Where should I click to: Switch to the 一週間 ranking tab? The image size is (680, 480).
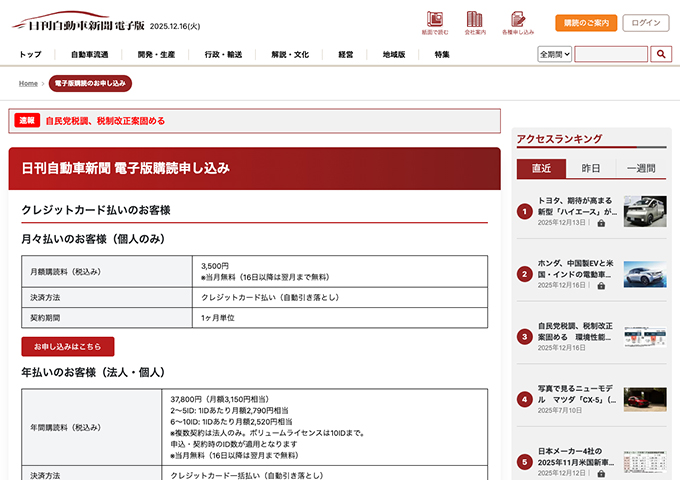(641, 168)
